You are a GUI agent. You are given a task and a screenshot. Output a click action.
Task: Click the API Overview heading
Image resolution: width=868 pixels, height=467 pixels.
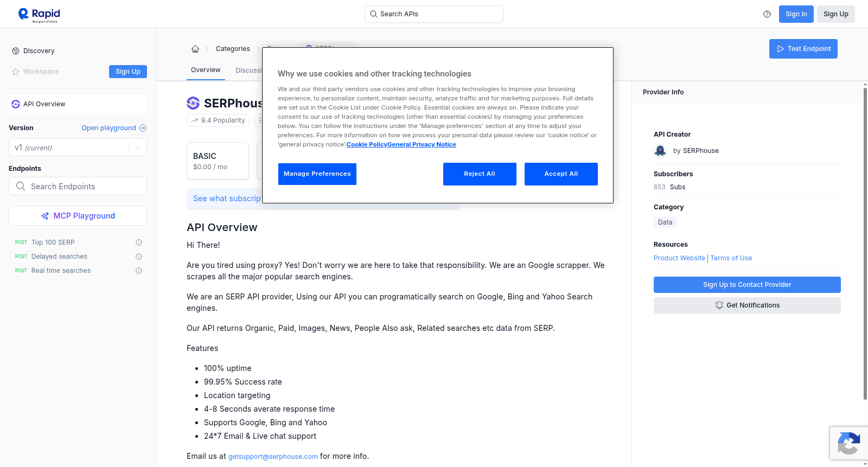click(x=222, y=227)
